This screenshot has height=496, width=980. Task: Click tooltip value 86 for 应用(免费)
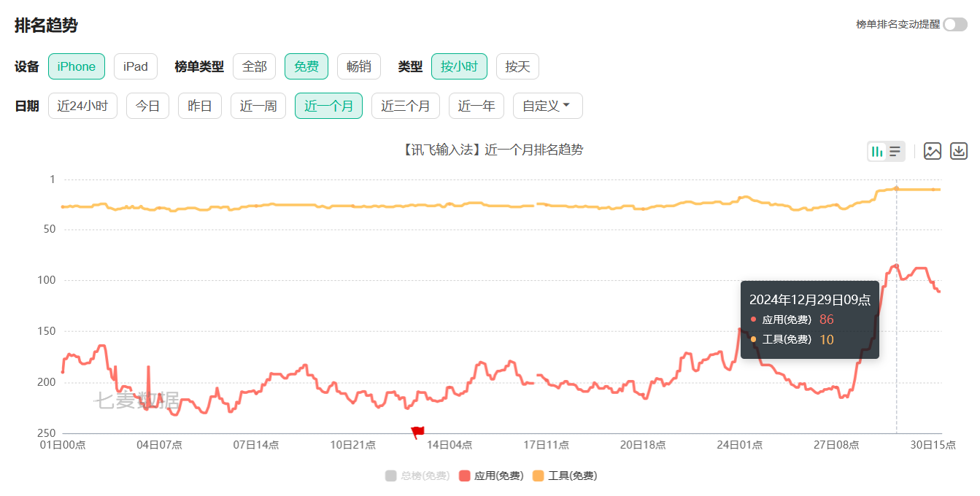coord(826,319)
